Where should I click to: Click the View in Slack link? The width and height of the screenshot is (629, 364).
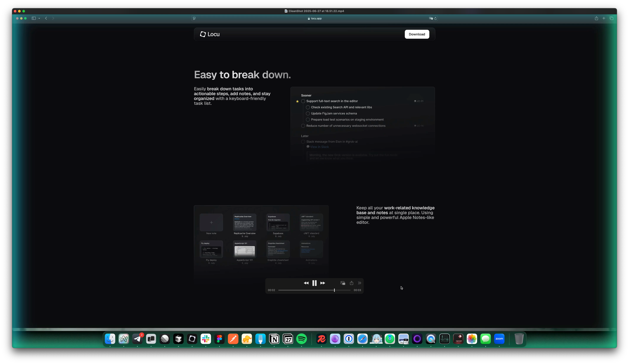319,147
